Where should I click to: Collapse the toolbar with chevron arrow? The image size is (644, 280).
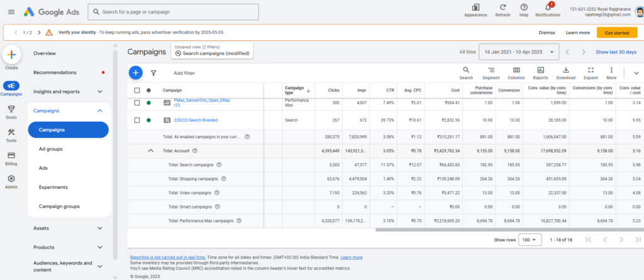[x=636, y=73]
